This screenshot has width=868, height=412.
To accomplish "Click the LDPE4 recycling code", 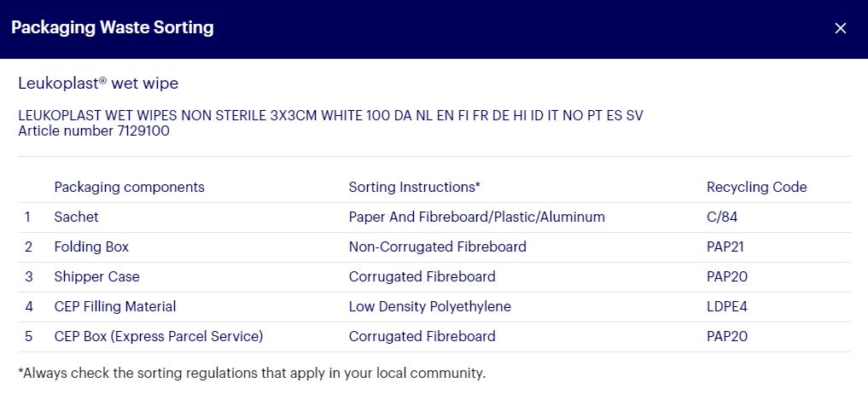I will 727,306.
